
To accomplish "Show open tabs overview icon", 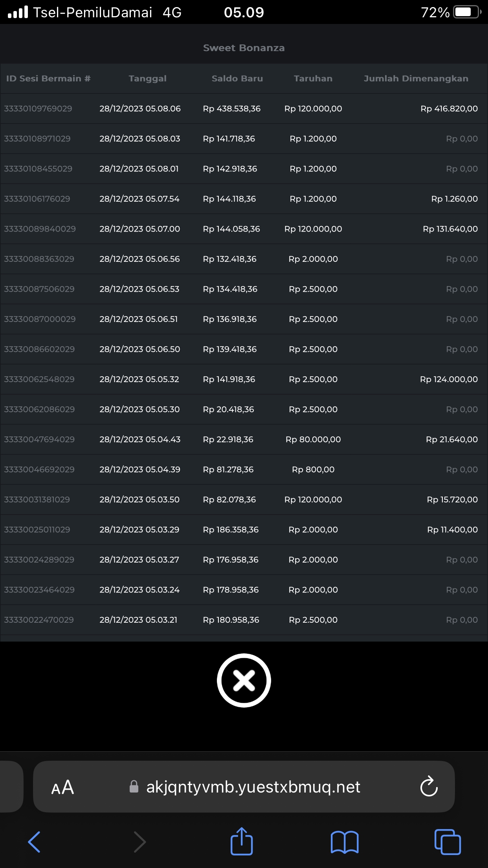I will pyautogui.click(x=448, y=842).
